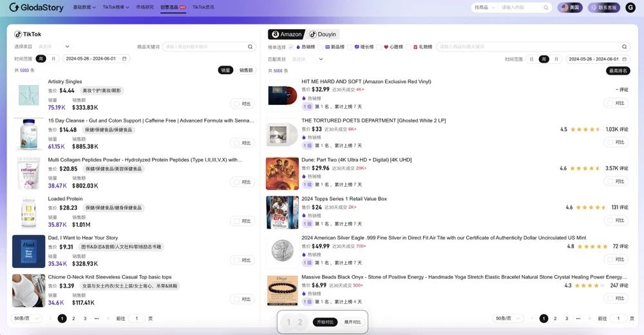This screenshot has height=335, width=644.
Task: Open calendar icon in TikTok date range
Action: [124, 59]
